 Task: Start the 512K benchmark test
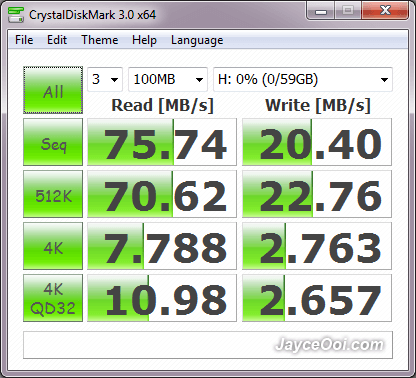pos(53,194)
